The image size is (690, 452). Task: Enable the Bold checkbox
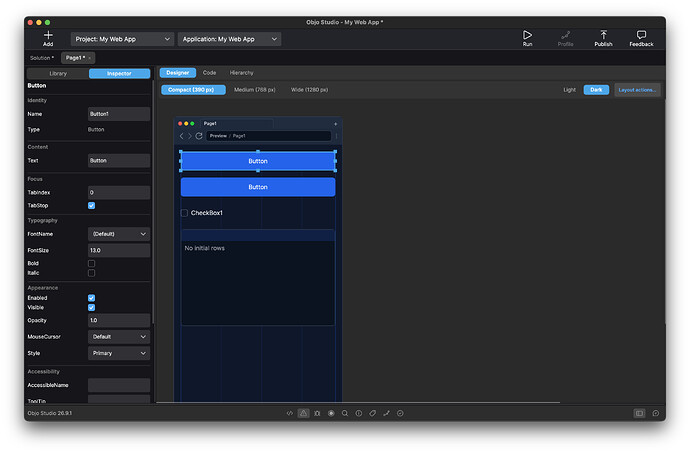pyautogui.click(x=92, y=263)
